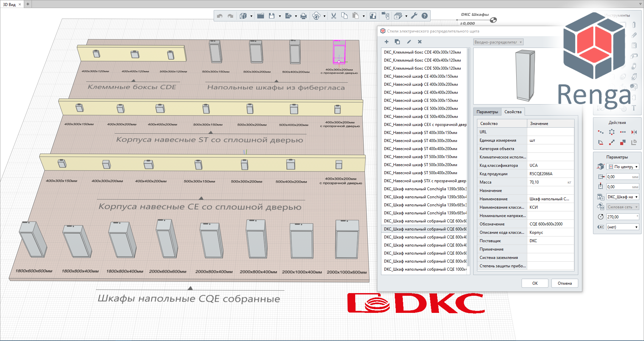
Task: Switch to the 'Свойства' tab
Action: pos(513,112)
